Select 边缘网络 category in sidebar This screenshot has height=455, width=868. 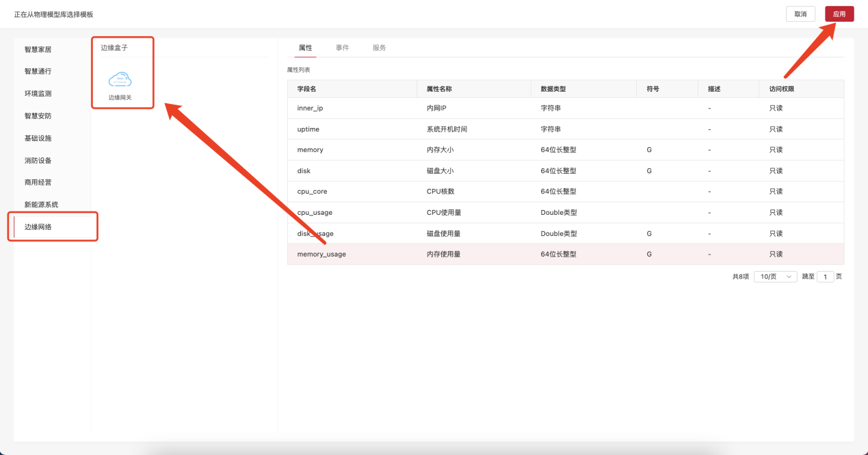[x=38, y=226]
